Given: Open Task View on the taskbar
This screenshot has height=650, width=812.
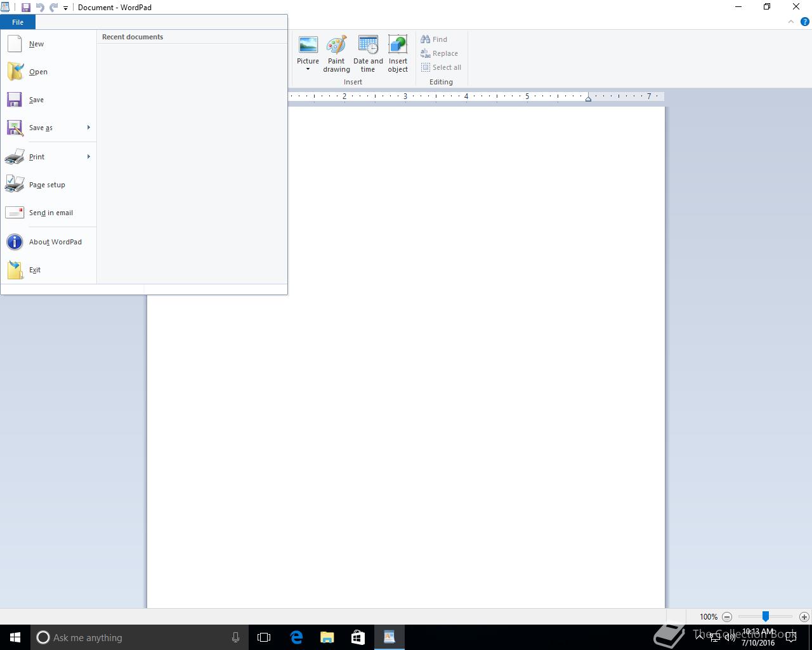Looking at the screenshot, I should click(x=264, y=637).
